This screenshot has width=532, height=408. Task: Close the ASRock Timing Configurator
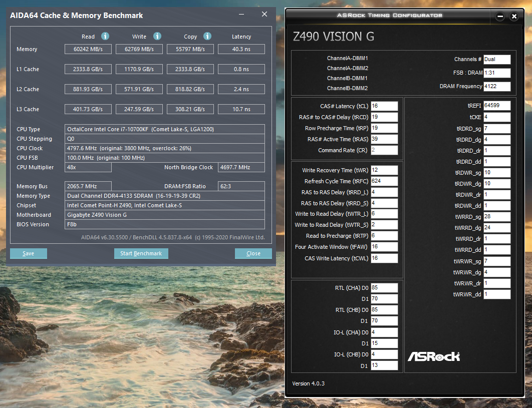point(514,17)
